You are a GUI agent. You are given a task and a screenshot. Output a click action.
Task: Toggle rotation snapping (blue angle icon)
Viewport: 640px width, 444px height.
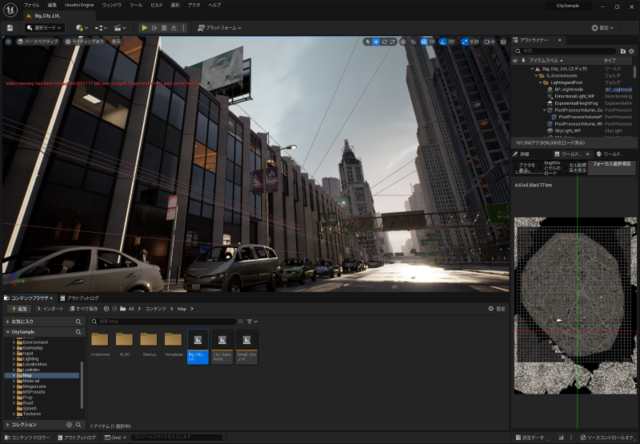443,42
